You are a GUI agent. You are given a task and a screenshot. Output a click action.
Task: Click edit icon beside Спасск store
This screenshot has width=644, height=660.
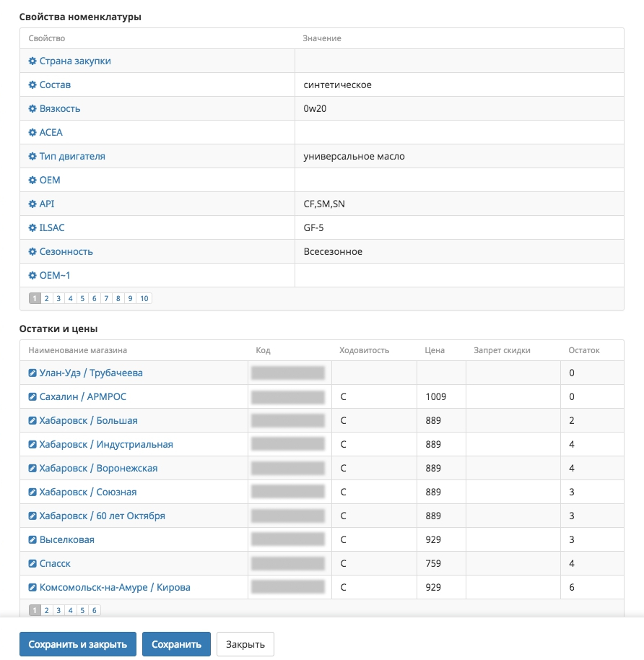pos(32,564)
